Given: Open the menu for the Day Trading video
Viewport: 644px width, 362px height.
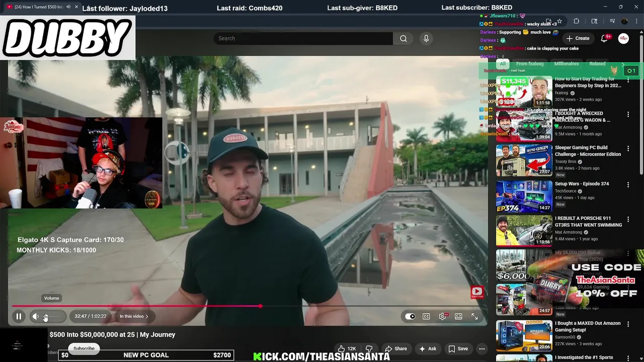Looking at the screenshot, I should pyautogui.click(x=628, y=79).
